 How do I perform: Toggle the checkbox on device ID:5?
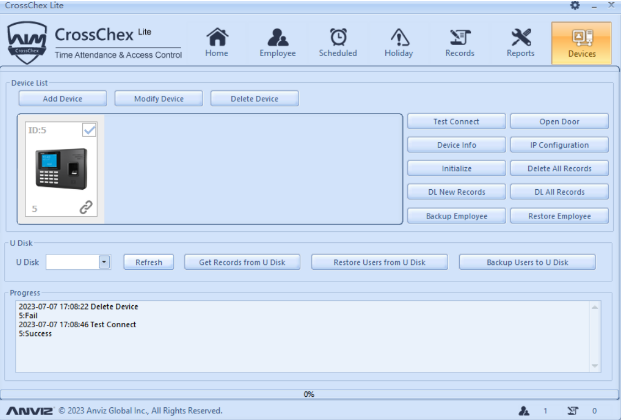(89, 130)
